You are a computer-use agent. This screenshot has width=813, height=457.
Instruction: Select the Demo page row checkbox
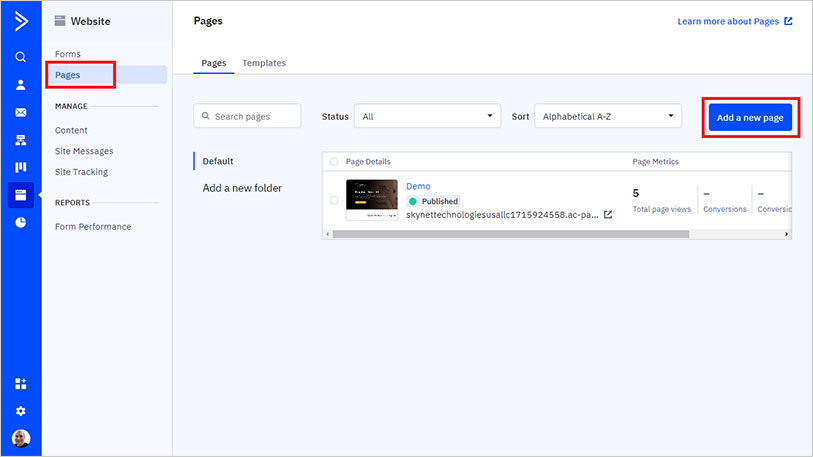coord(334,200)
